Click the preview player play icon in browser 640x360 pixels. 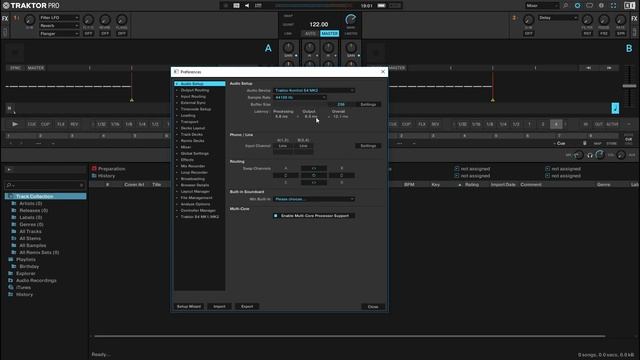click(x=9, y=169)
